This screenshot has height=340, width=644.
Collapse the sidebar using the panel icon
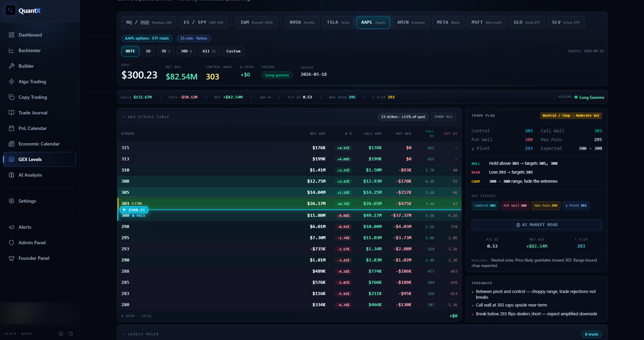[61, 334]
